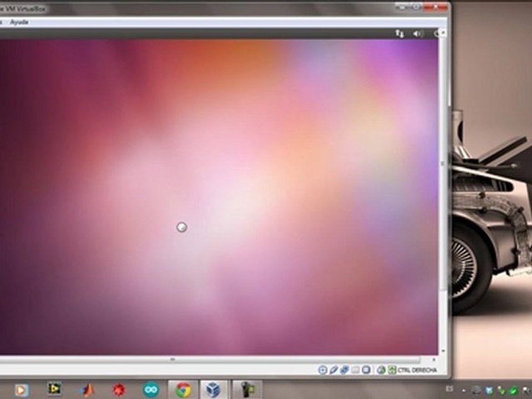This screenshot has height=399, width=532.
Task: Open Windows Media Player from taskbar
Action: pyautogui.click(x=21, y=390)
